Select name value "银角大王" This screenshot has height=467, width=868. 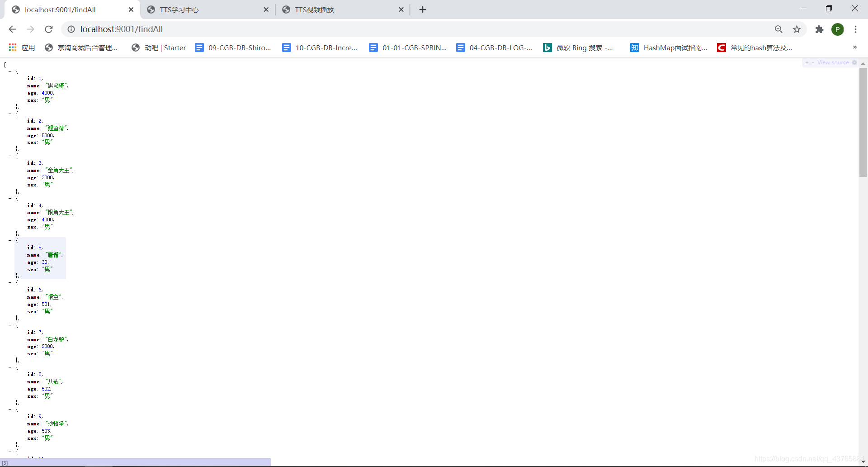(58, 212)
